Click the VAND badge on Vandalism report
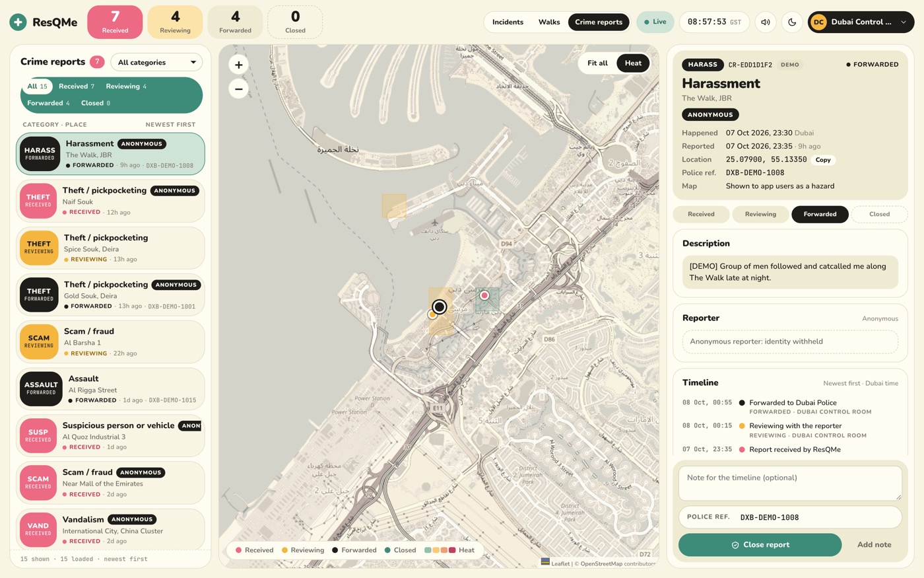The height and width of the screenshot is (578, 924). pos(38,529)
